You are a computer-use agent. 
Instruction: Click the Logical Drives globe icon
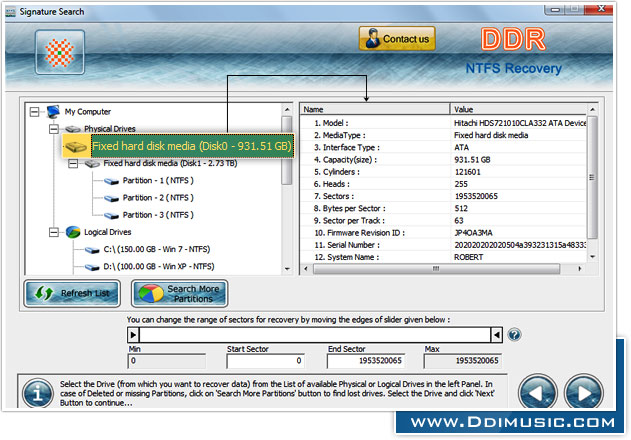pos(73,232)
